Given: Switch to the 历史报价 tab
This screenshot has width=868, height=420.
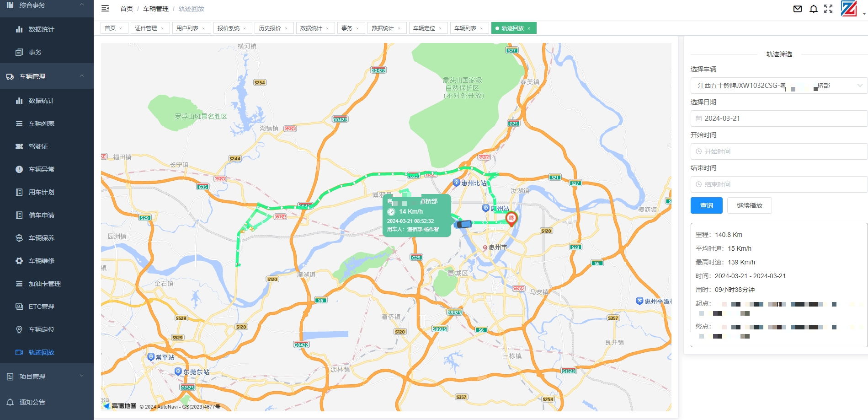Looking at the screenshot, I should [x=270, y=28].
